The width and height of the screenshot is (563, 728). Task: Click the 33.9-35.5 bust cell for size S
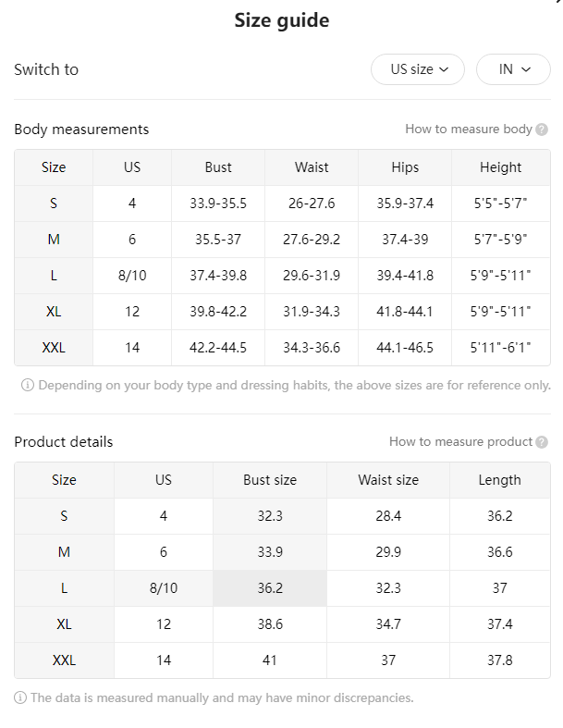[x=218, y=204]
